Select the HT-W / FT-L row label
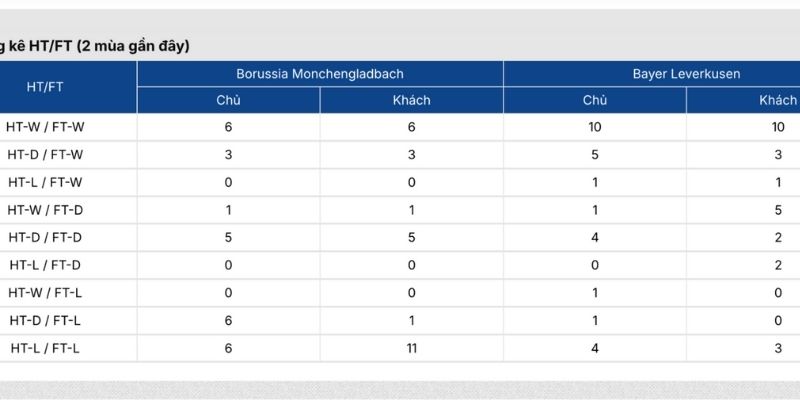 46,293
